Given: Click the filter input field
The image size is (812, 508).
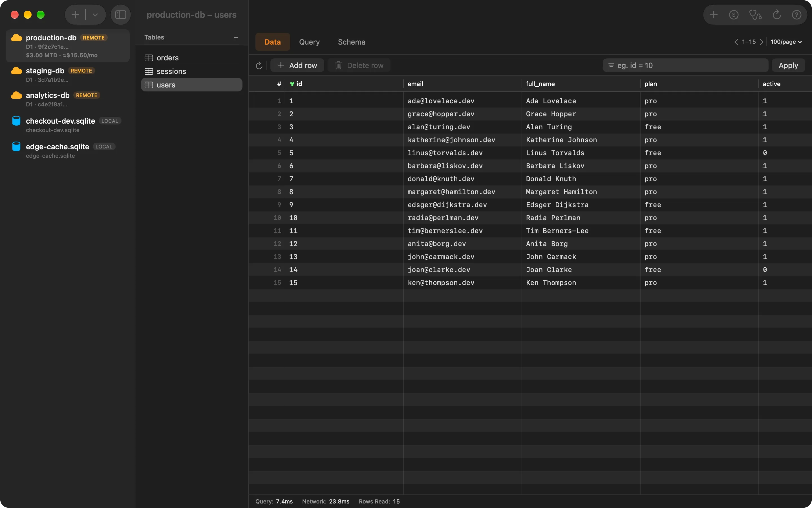Looking at the screenshot, I should [x=685, y=65].
